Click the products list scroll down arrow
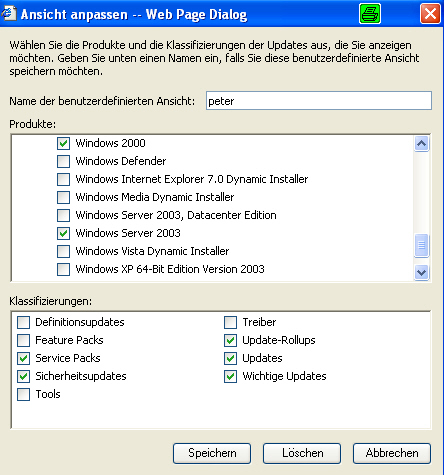This screenshot has height=475, width=444. 421,273
